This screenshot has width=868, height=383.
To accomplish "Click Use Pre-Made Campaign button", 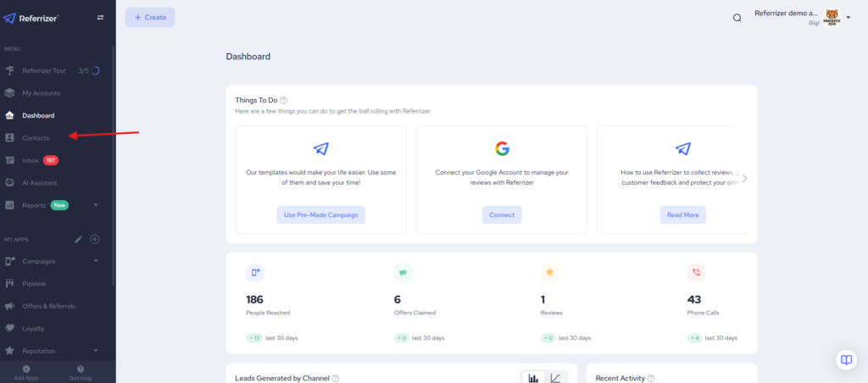I will tap(320, 215).
